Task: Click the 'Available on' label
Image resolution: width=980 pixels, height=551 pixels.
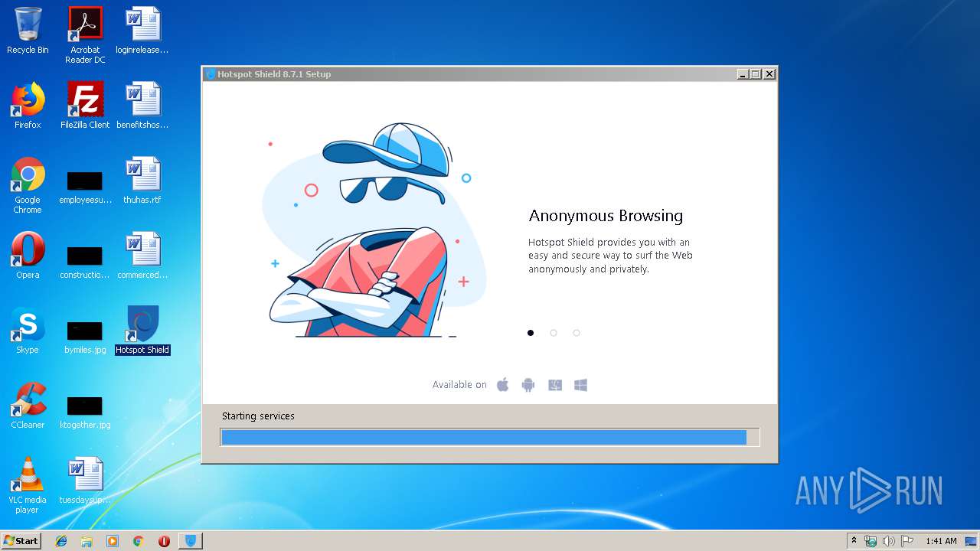Action: coord(459,385)
